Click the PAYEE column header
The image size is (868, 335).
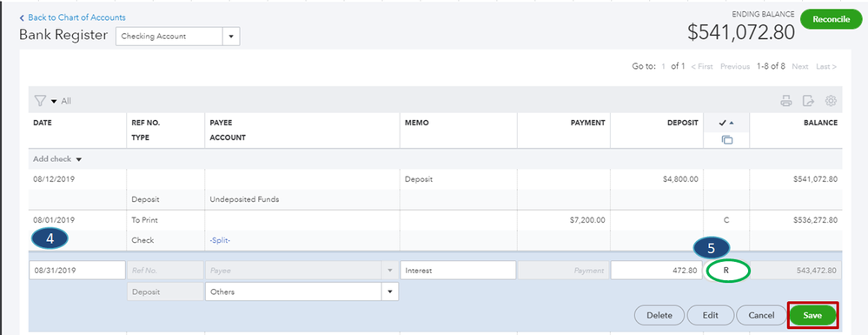220,124
